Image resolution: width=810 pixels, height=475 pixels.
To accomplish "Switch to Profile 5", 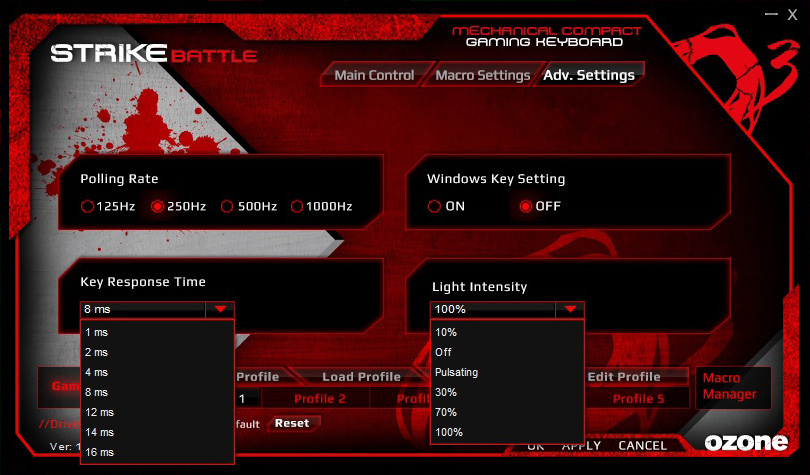I will [638, 399].
